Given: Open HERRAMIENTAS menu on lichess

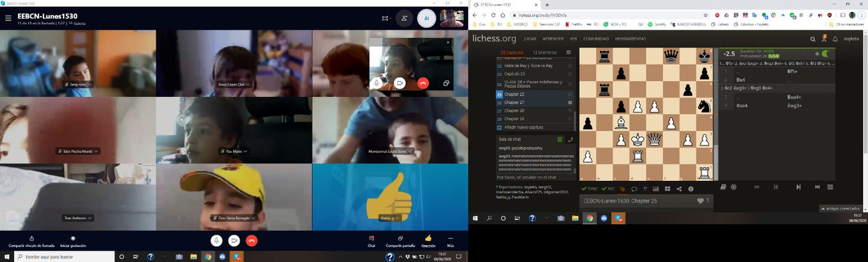Looking at the screenshot, I should click(631, 39).
